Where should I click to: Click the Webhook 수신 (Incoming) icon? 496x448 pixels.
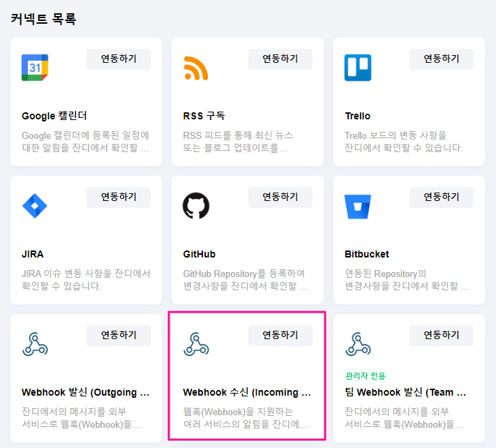(197, 344)
